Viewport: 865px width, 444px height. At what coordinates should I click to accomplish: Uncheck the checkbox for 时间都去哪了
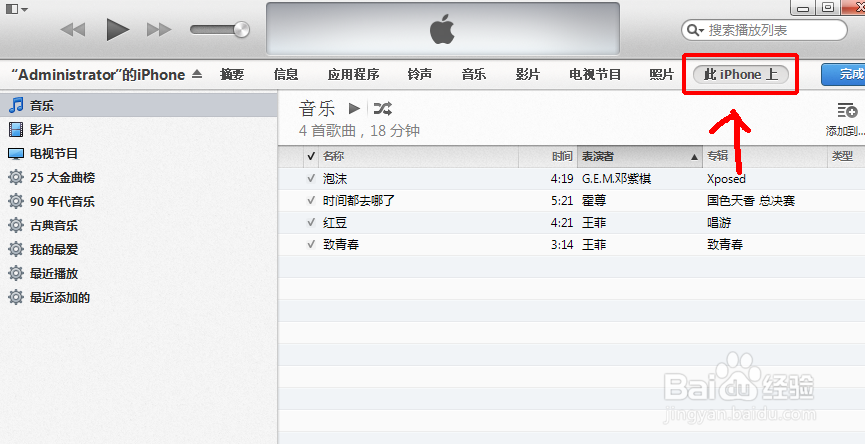[311, 200]
